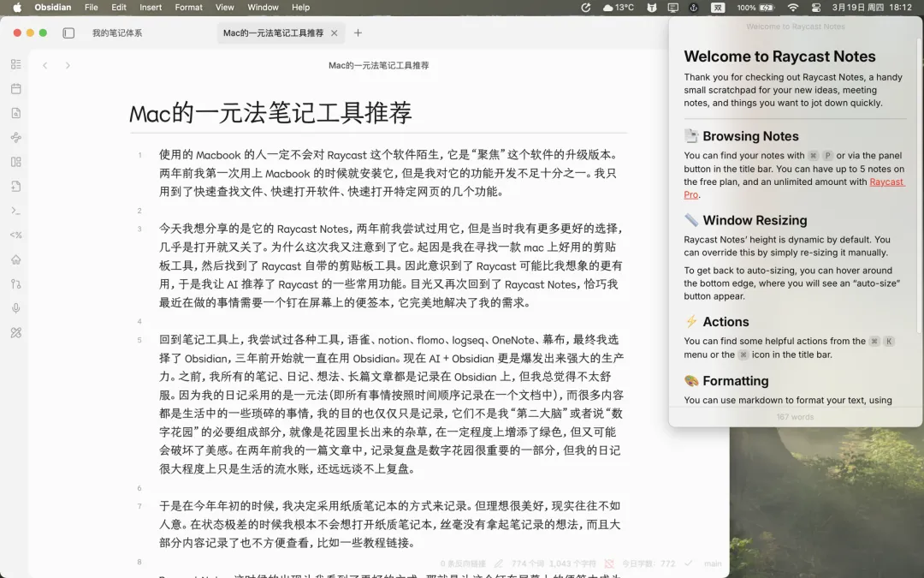Open the battery 100% status item
924x578 pixels.
click(755, 8)
